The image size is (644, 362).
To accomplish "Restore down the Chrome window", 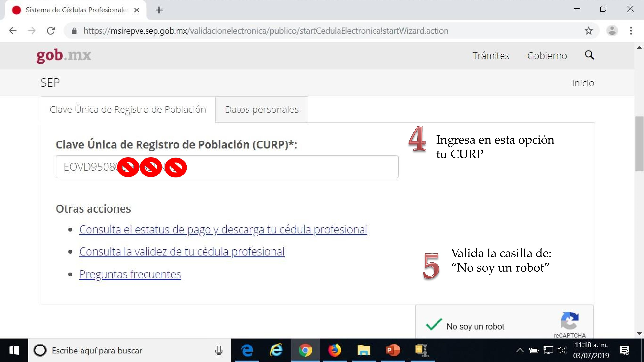I will click(x=603, y=9).
